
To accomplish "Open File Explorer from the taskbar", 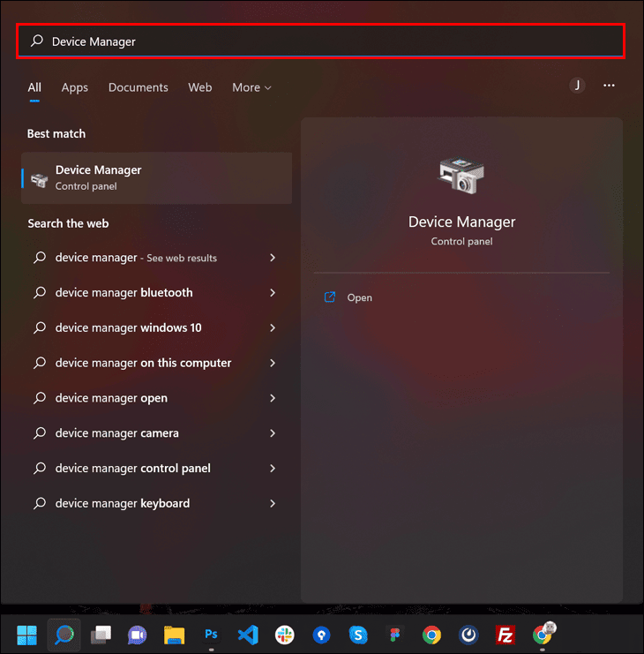I will pos(175,635).
